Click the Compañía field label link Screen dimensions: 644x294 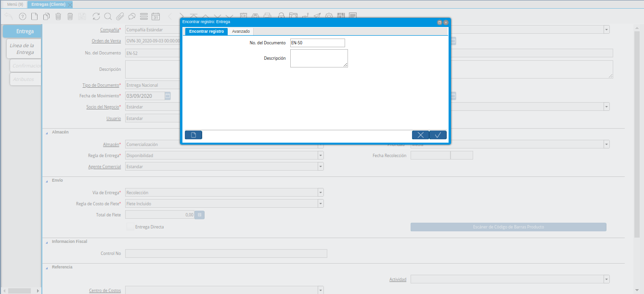pos(111,30)
